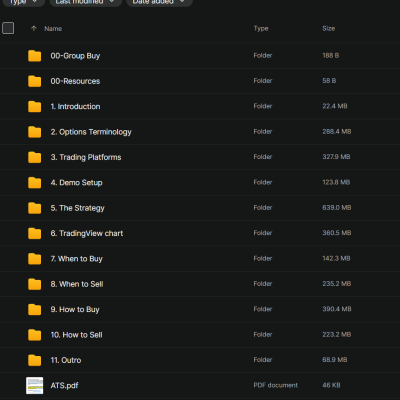
Task: Click the '142.3 MB' size value
Action: pyautogui.click(x=336, y=258)
